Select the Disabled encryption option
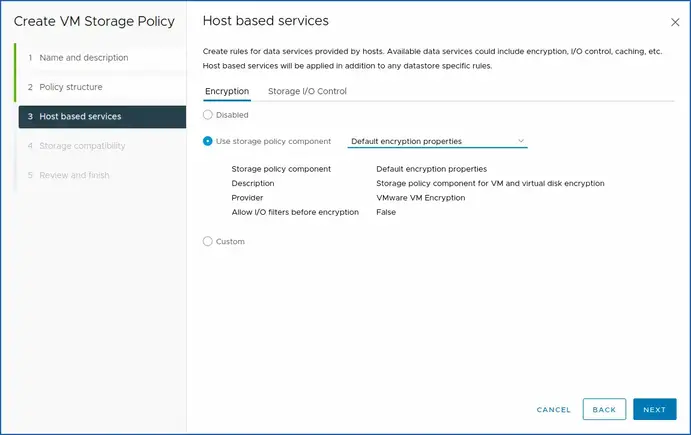 pos(208,115)
